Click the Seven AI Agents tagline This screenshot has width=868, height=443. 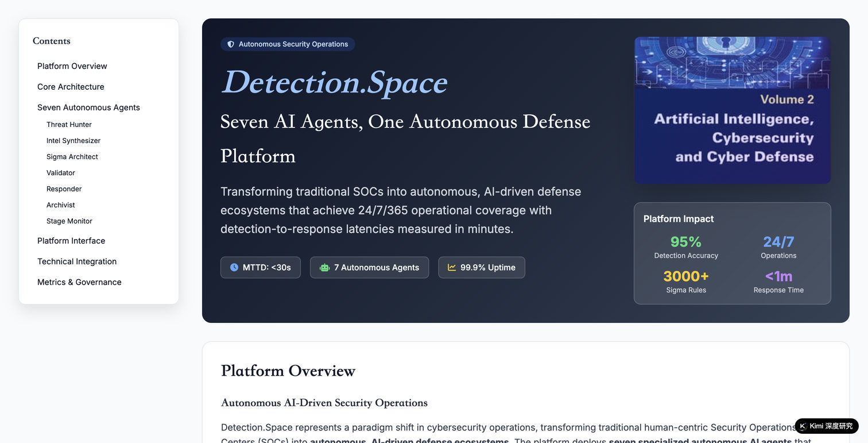[x=405, y=138]
